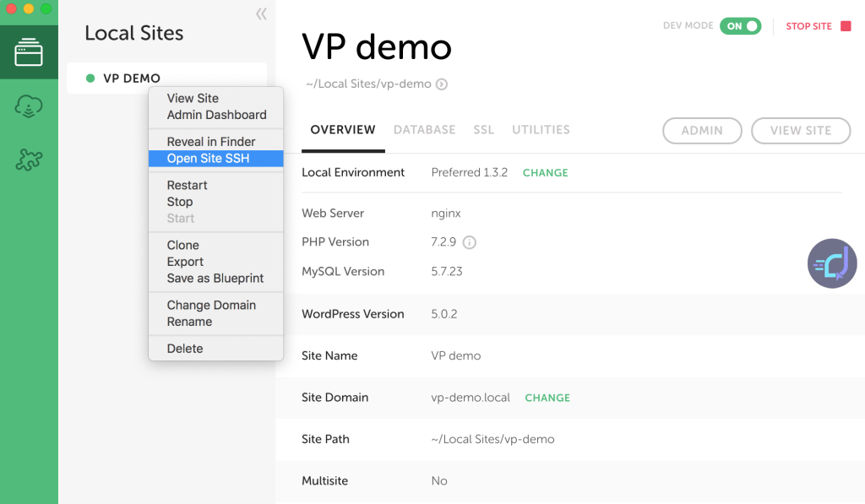
Task: Click the floating purple assistant icon
Action: click(832, 263)
